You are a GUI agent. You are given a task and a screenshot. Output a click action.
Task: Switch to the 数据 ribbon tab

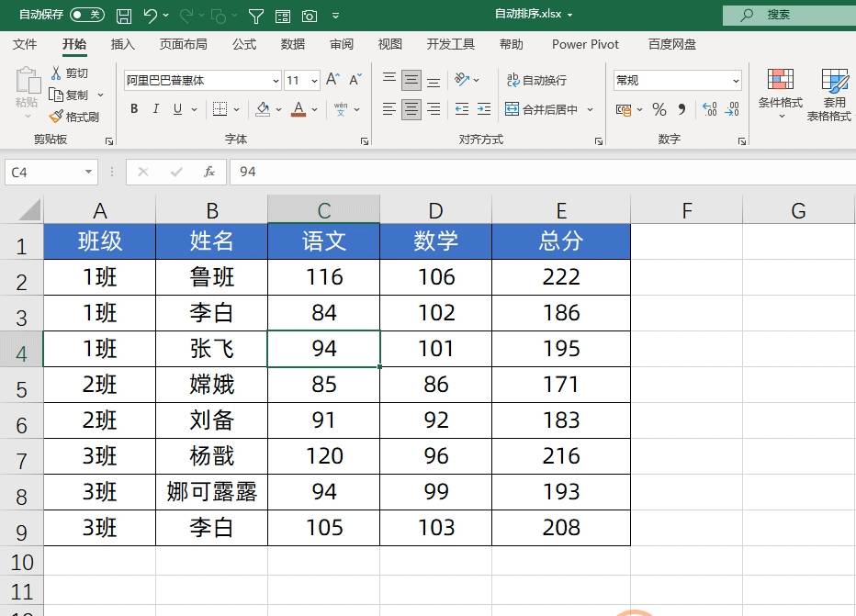point(292,43)
